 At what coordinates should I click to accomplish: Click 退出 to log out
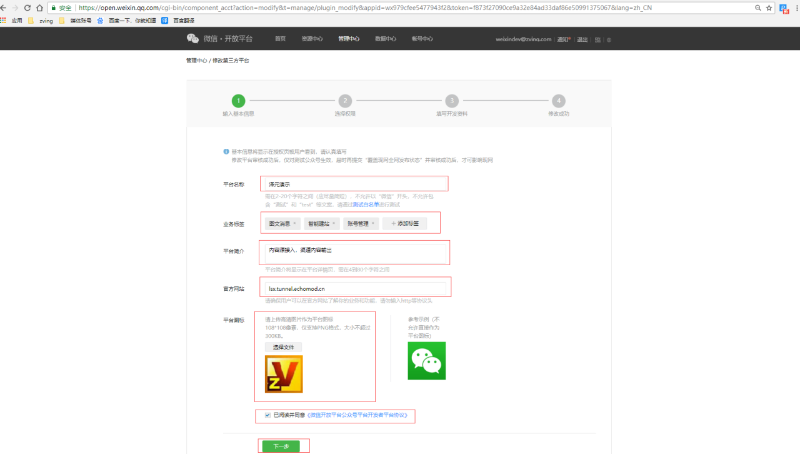582,39
